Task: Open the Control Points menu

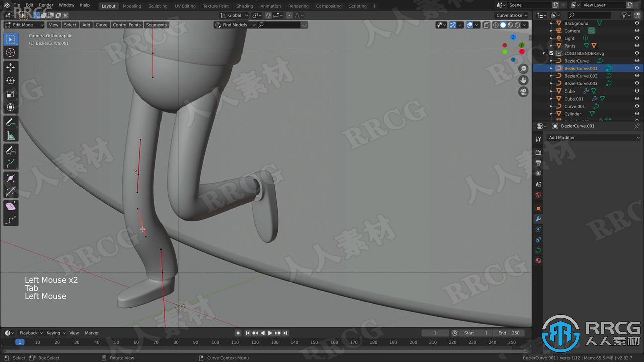Action: 127,25
